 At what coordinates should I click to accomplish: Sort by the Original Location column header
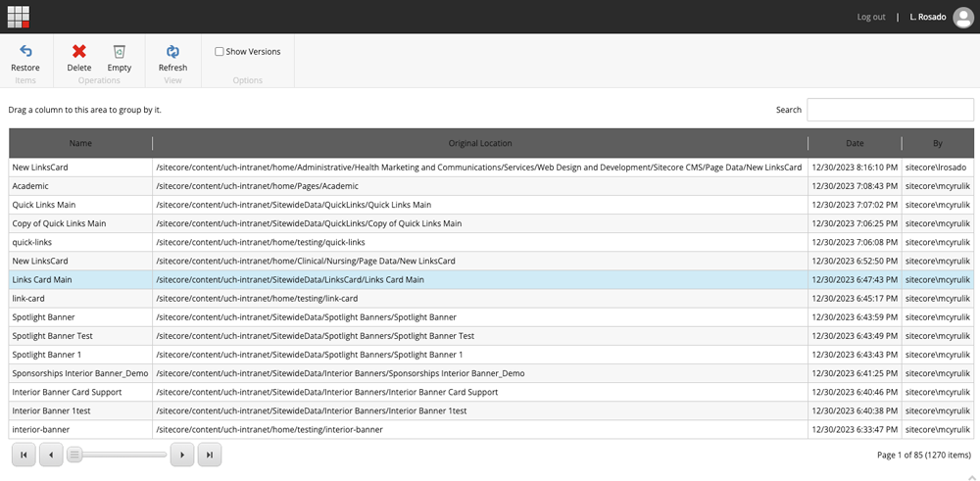click(x=480, y=143)
